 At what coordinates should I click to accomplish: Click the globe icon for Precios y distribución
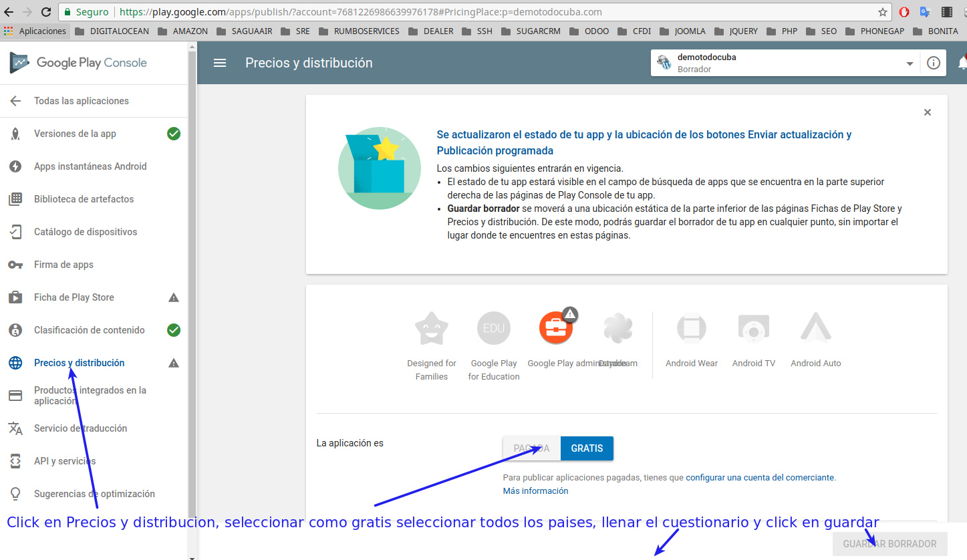point(15,363)
